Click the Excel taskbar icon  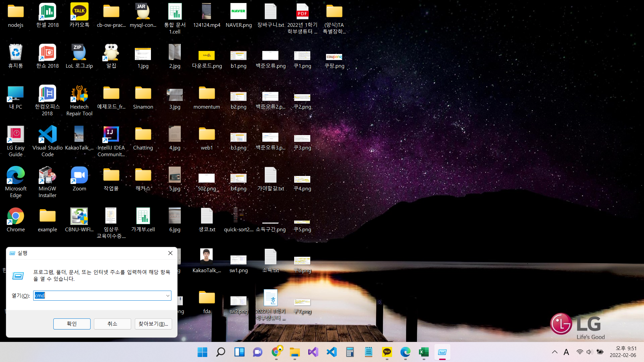tap(424, 352)
